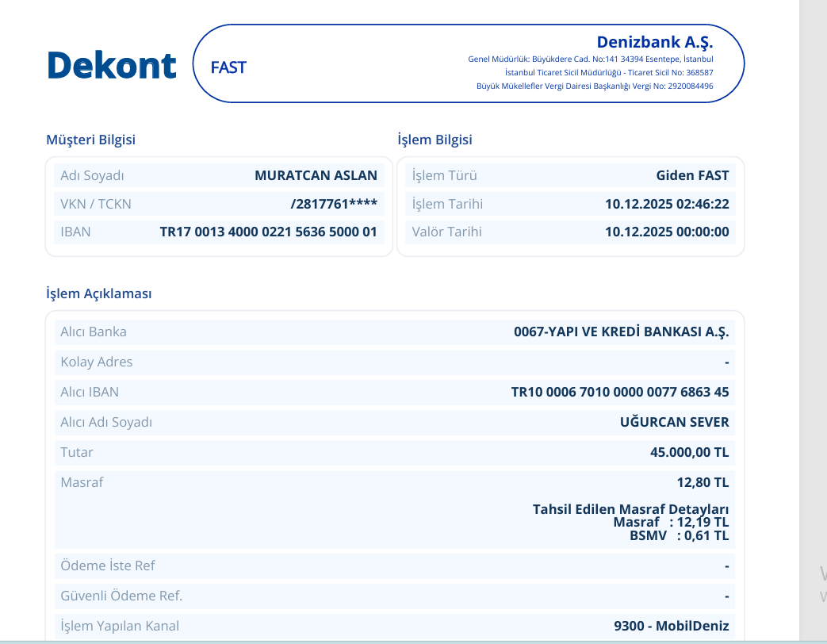Click the masked VKN / TCKN value
Screen dimensions: 827x644
[334, 204]
